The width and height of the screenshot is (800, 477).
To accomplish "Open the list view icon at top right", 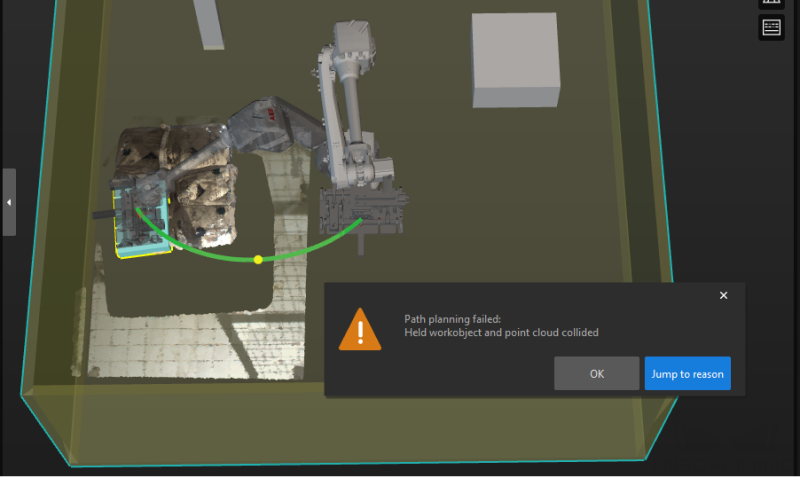I will (x=771, y=27).
